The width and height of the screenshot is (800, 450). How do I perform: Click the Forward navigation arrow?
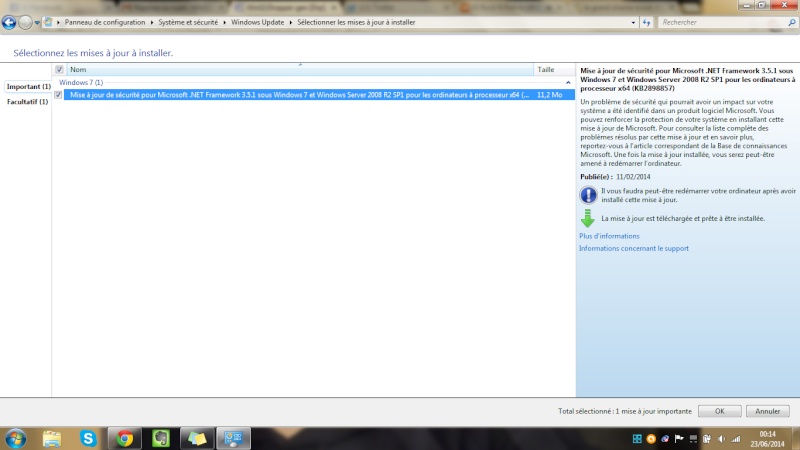[25, 22]
